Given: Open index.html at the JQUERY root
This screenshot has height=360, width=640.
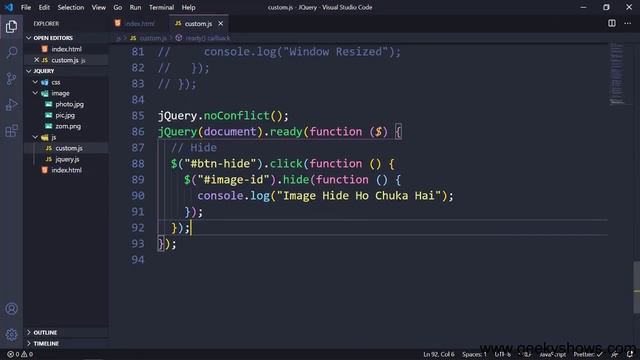Looking at the screenshot, I should 66,170.
